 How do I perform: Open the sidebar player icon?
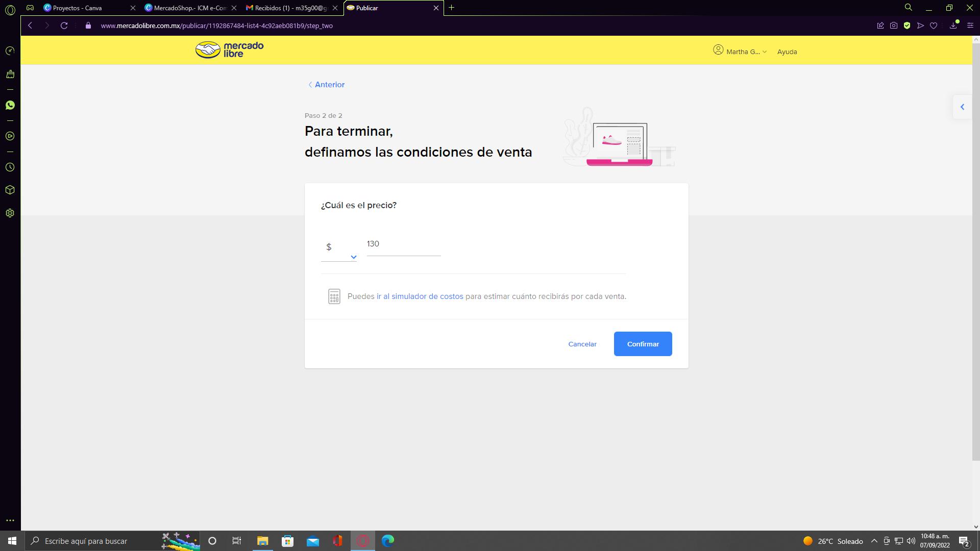pos(10,136)
